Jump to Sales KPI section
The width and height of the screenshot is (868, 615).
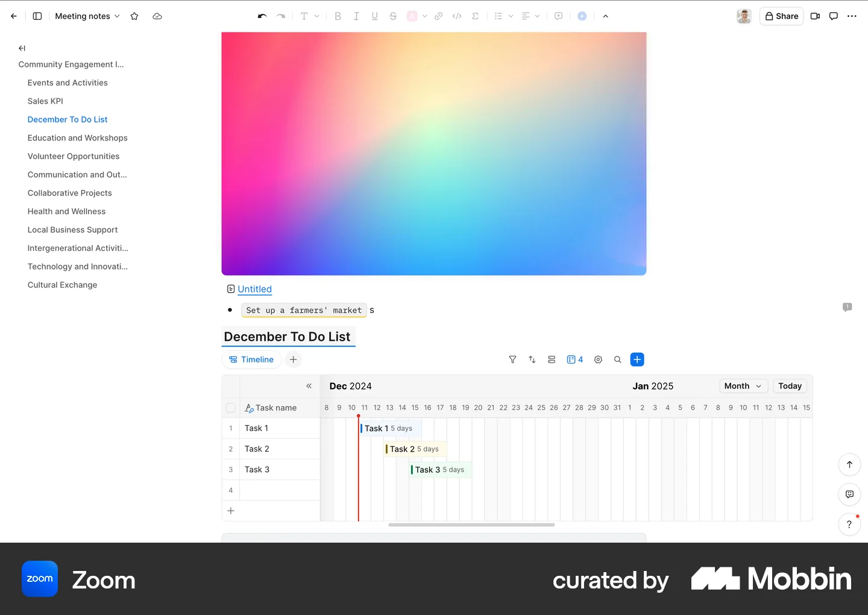[x=45, y=101]
